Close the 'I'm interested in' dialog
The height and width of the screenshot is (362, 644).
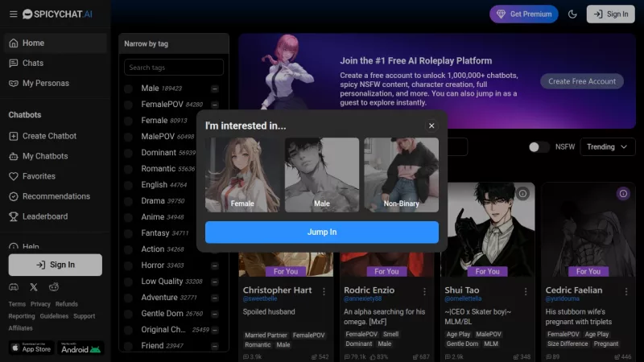(431, 125)
